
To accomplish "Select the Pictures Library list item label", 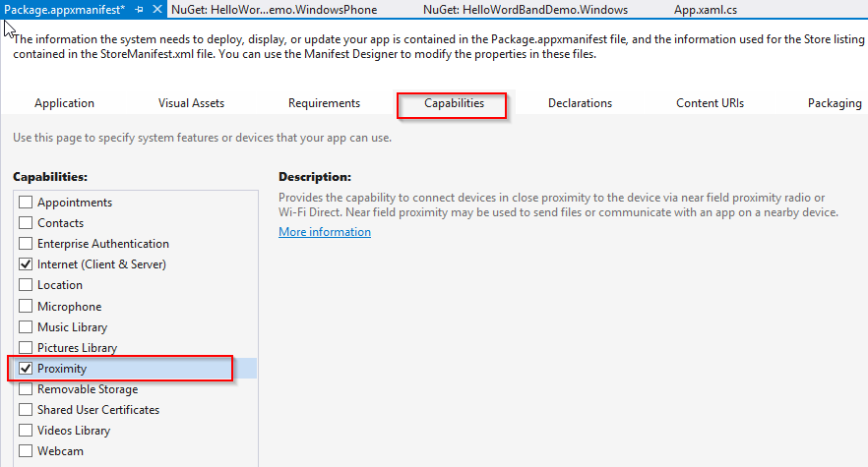I will [x=77, y=348].
